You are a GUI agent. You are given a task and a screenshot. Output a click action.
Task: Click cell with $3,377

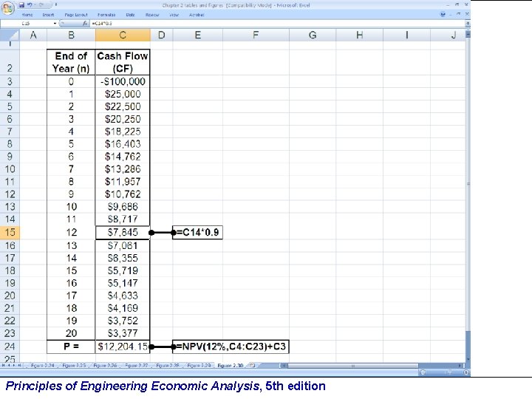(123, 333)
